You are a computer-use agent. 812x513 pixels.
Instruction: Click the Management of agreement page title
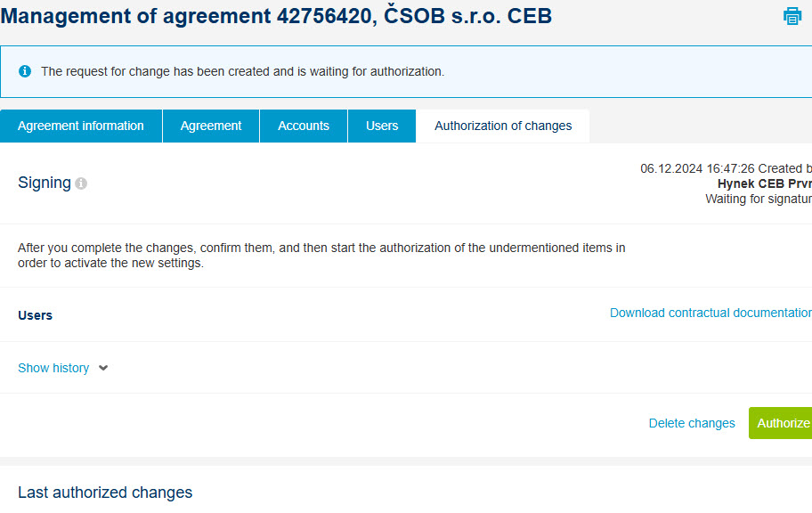pos(276,15)
